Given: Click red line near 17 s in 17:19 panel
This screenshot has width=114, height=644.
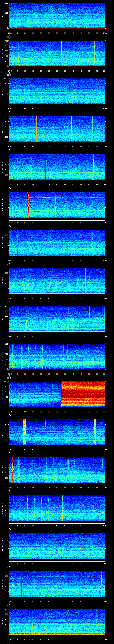Looking at the screenshot, I should click(x=37, y=129).
